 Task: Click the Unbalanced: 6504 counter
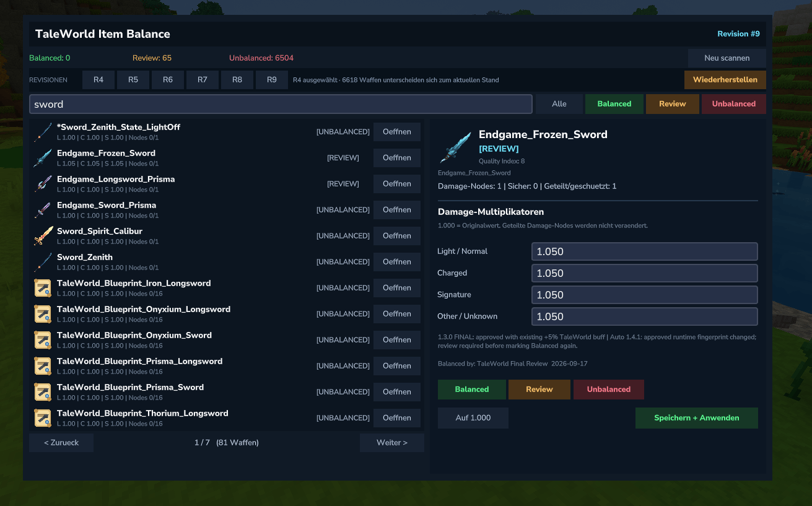click(261, 58)
